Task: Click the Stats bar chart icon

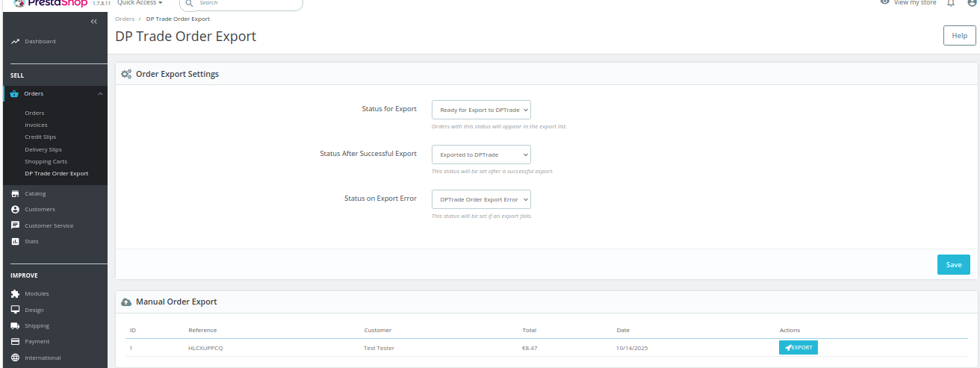Action: coord(15,242)
